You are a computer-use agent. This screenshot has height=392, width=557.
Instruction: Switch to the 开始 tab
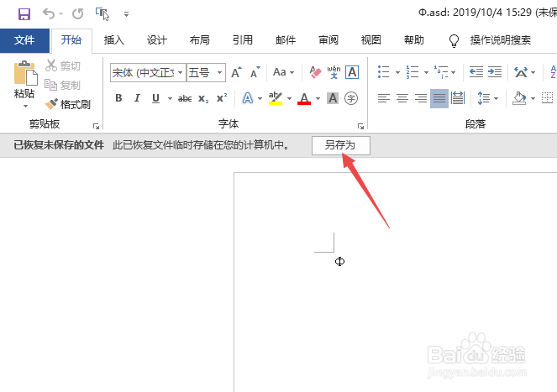[x=71, y=40]
